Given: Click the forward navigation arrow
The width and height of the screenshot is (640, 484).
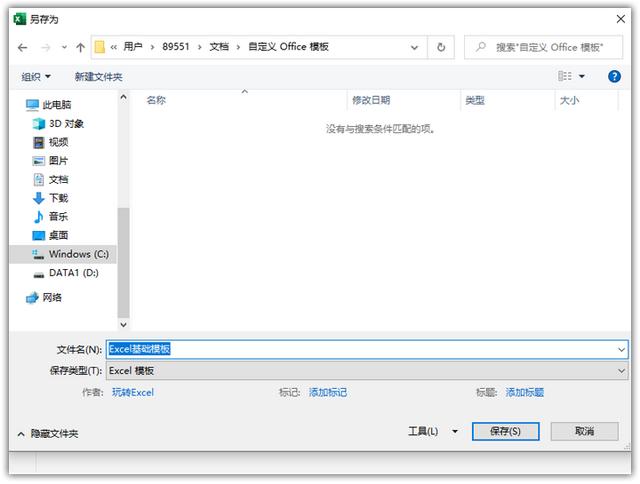Looking at the screenshot, I should [x=45, y=48].
